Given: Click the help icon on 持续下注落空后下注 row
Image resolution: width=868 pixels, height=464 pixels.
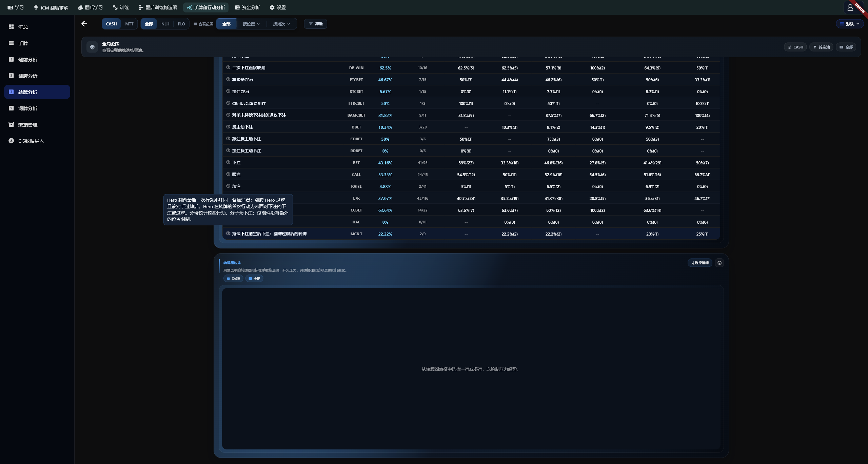Looking at the screenshot, I should pyautogui.click(x=228, y=234).
